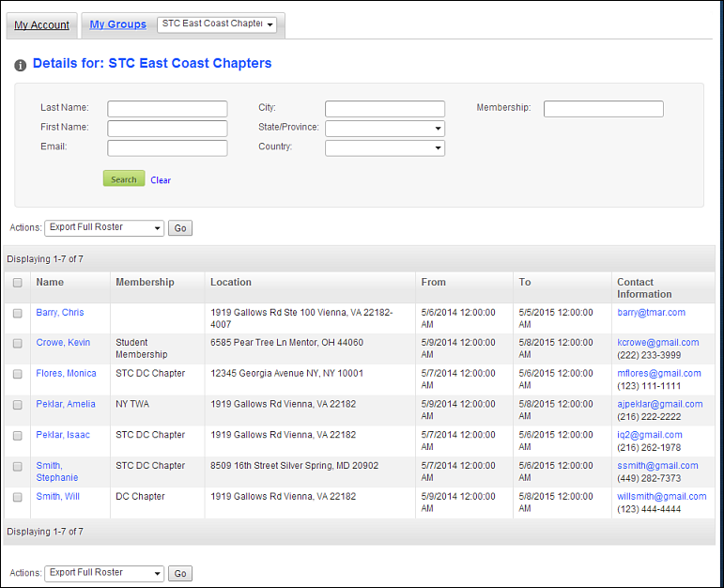Click the willsmith@gmail.com email link
Viewport: 724px width, 588px height.
coord(662,496)
